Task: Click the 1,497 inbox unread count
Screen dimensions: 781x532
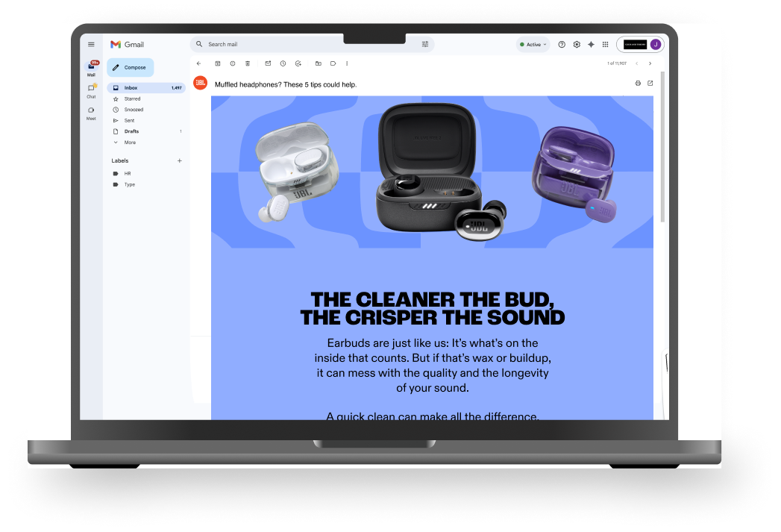Action: coord(176,87)
